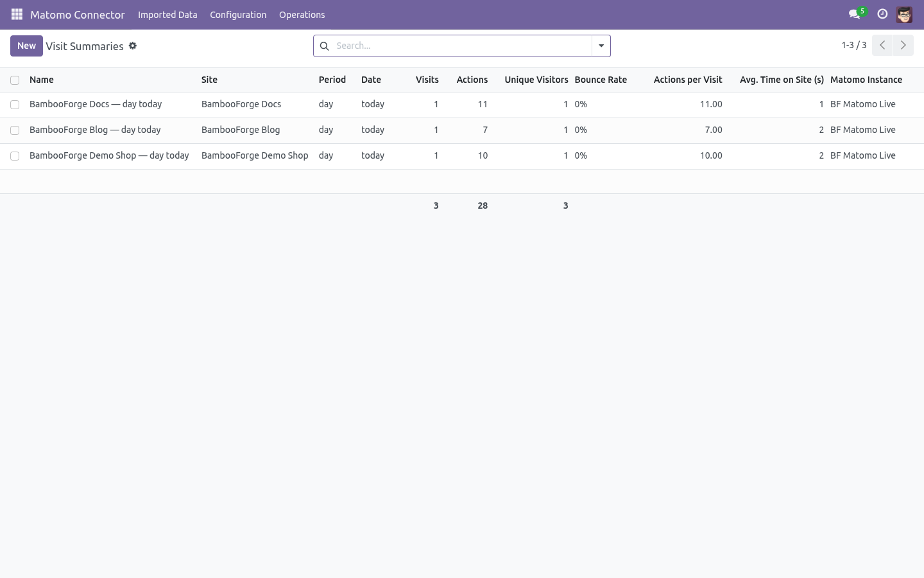The height and width of the screenshot is (578, 924).
Task: Click the '7.00' actions per visit cell
Action: [714, 130]
